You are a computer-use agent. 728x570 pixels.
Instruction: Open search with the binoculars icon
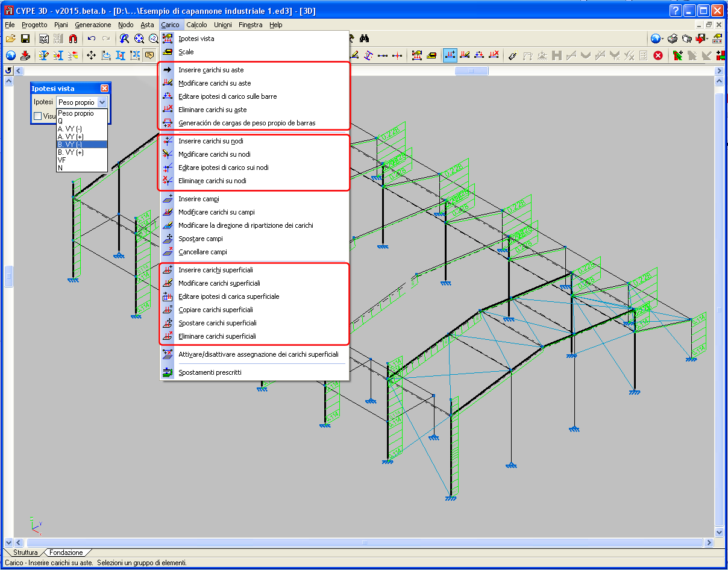click(365, 39)
